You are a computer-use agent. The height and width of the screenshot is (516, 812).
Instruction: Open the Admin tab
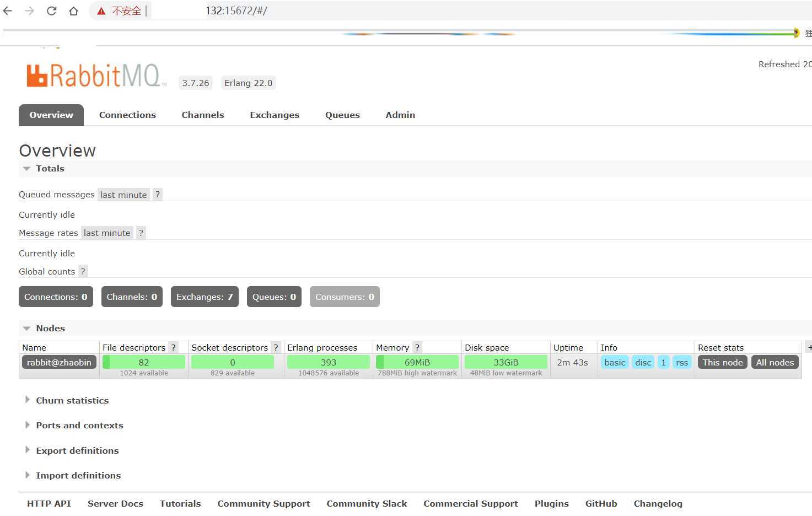(400, 115)
